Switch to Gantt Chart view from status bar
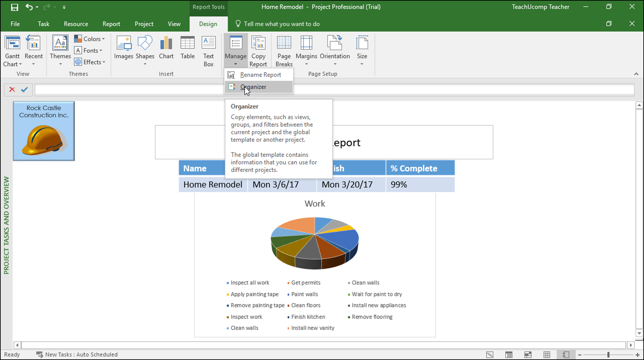 [490, 355]
